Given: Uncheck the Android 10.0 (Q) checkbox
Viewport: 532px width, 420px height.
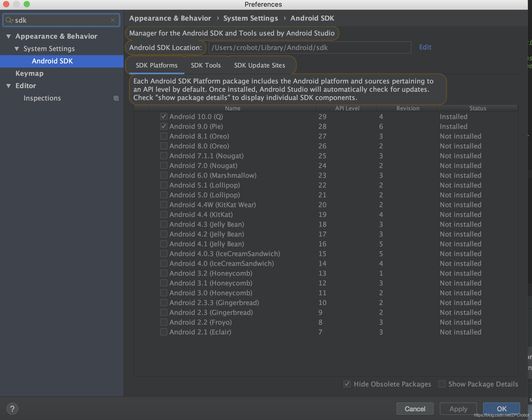Looking at the screenshot, I should pyautogui.click(x=164, y=117).
